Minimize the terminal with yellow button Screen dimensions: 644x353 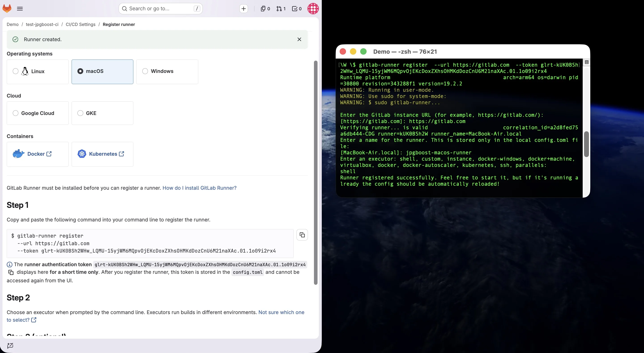click(353, 51)
